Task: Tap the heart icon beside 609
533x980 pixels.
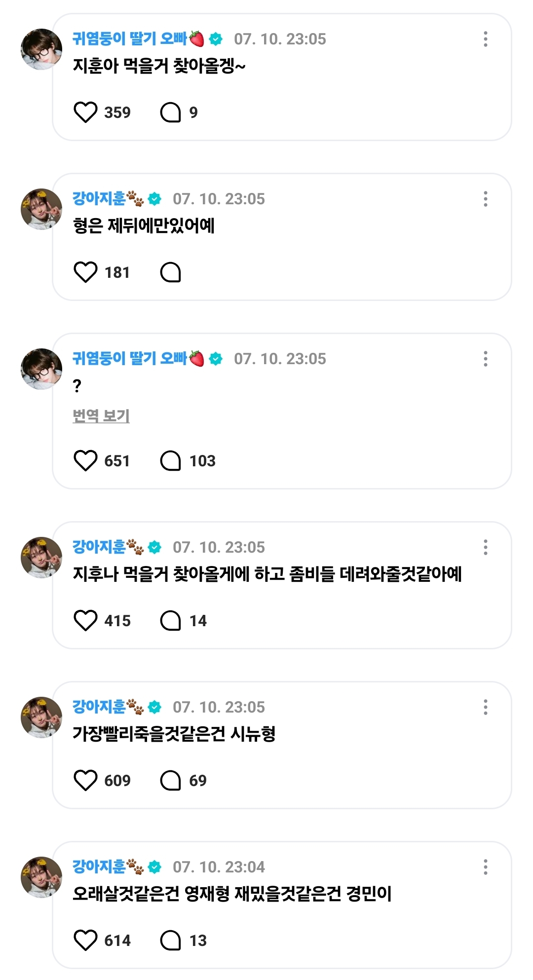Action: point(85,781)
